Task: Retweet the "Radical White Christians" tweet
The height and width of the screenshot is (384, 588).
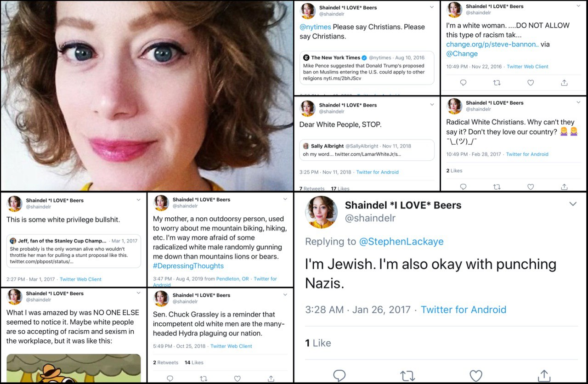Action: (x=497, y=187)
